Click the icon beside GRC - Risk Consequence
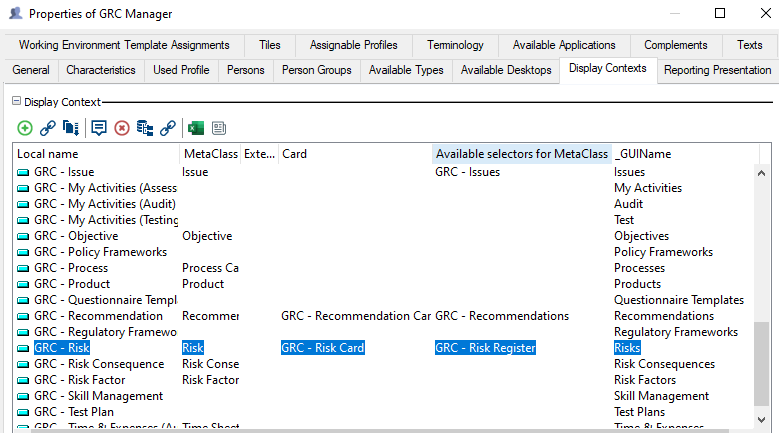The height and width of the screenshot is (433, 779). pyautogui.click(x=23, y=364)
